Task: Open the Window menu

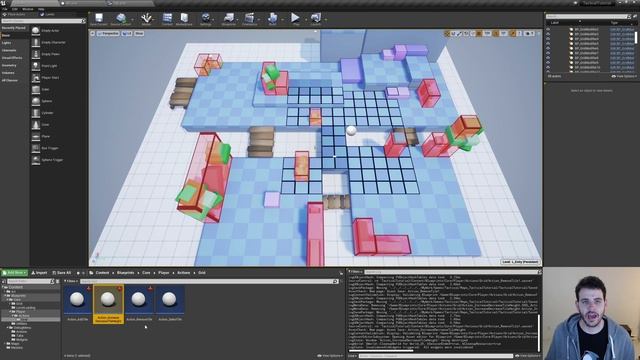Action: pyautogui.click(x=28, y=9)
